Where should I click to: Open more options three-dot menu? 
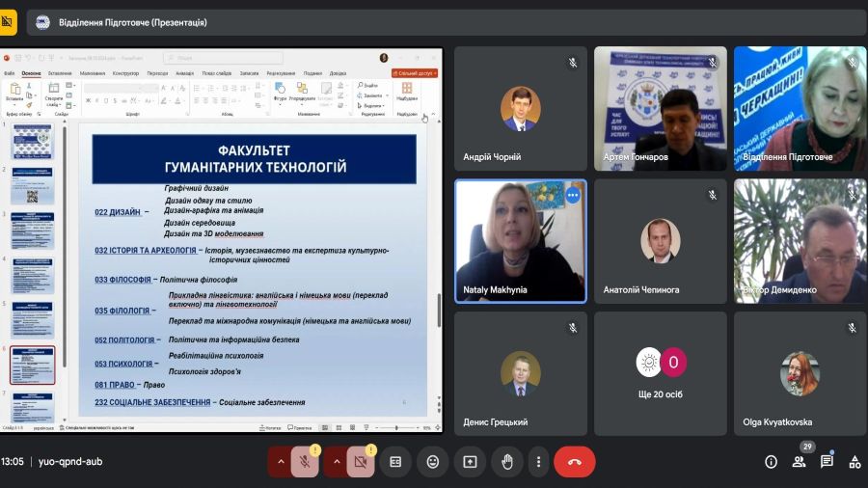538,462
